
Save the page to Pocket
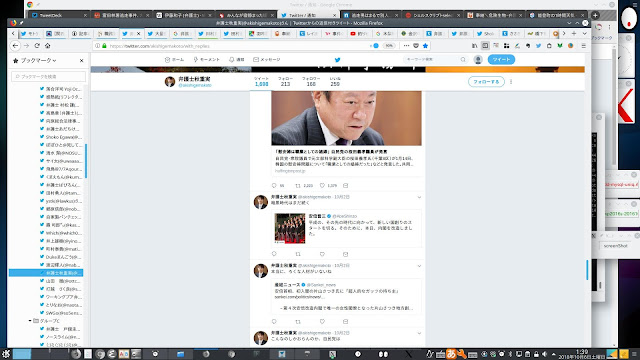click(416, 46)
